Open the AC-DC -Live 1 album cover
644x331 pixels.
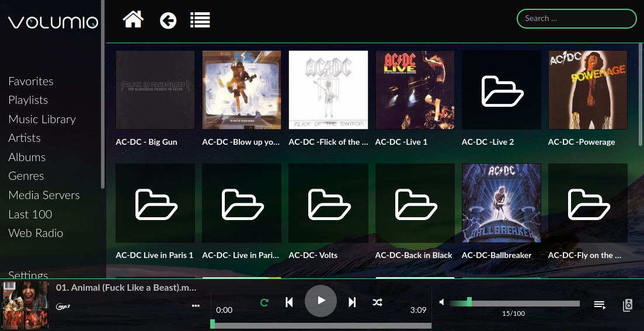415,90
